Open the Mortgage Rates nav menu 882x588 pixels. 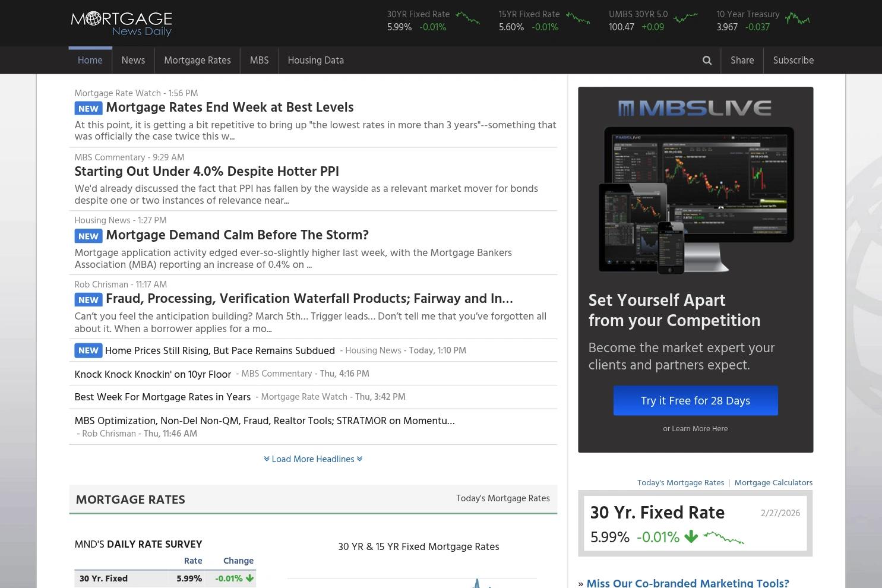pos(197,60)
